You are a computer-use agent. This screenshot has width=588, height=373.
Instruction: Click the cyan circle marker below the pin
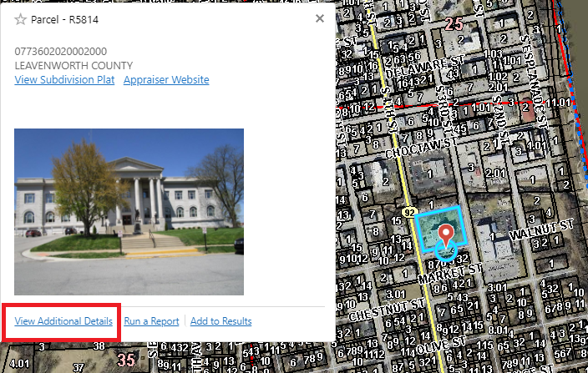(446, 250)
